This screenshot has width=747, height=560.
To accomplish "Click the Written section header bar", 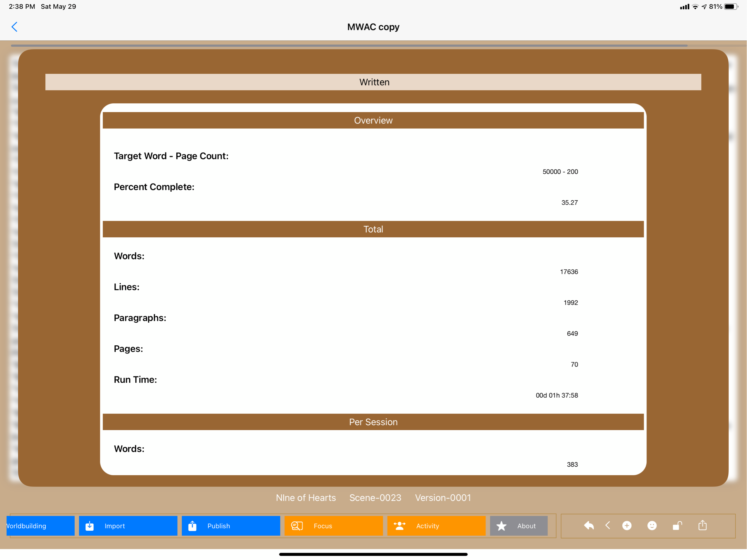I will 373,82.
